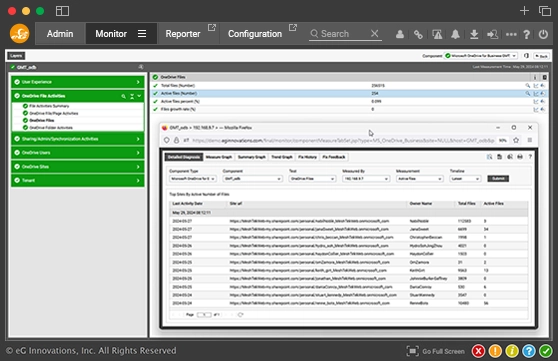Viewport: 558px width, 361px height.
Task: Clear the search with the X icon
Action: [374, 33]
